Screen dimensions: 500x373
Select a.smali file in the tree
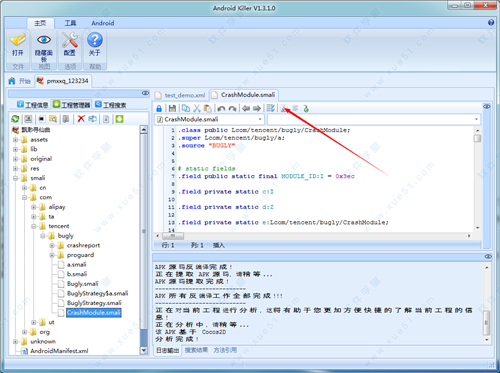[x=76, y=264]
